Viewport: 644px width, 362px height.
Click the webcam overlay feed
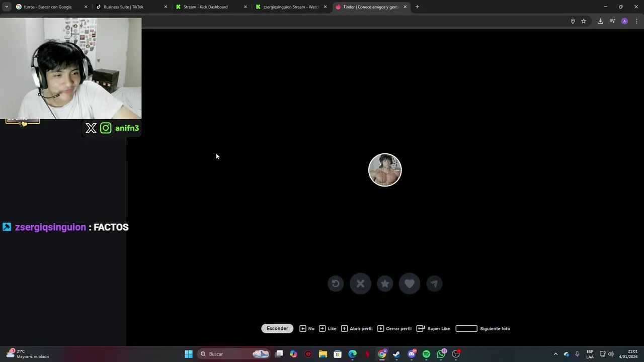(70, 68)
